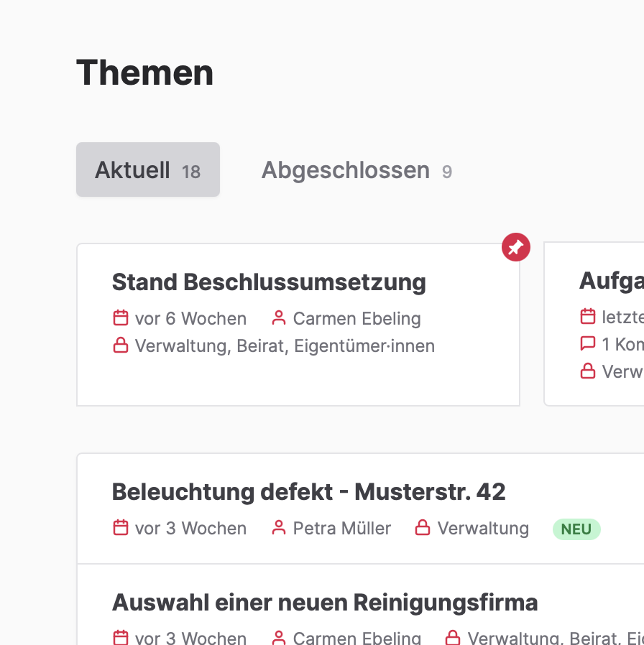
Task: Open the partially visible Aufgaben card title
Action: [x=611, y=281]
